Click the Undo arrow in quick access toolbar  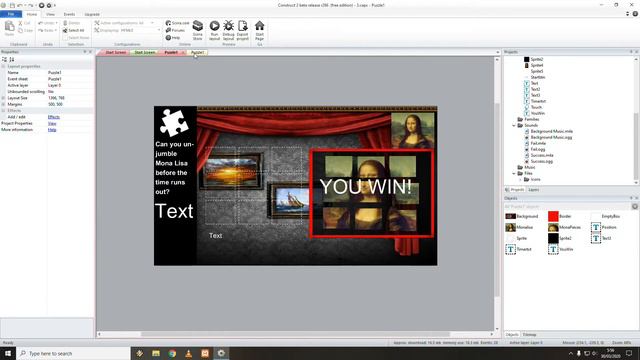click(x=20, y=5)
